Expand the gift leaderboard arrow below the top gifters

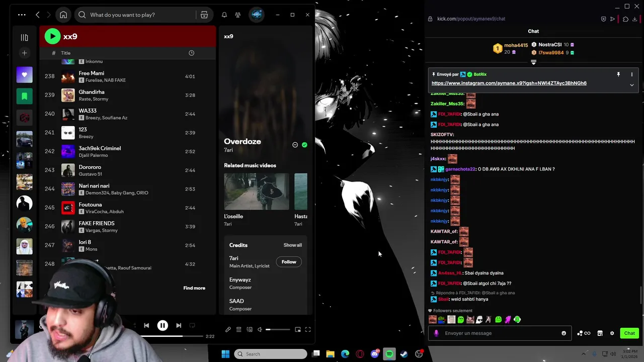tap(533, 62)
